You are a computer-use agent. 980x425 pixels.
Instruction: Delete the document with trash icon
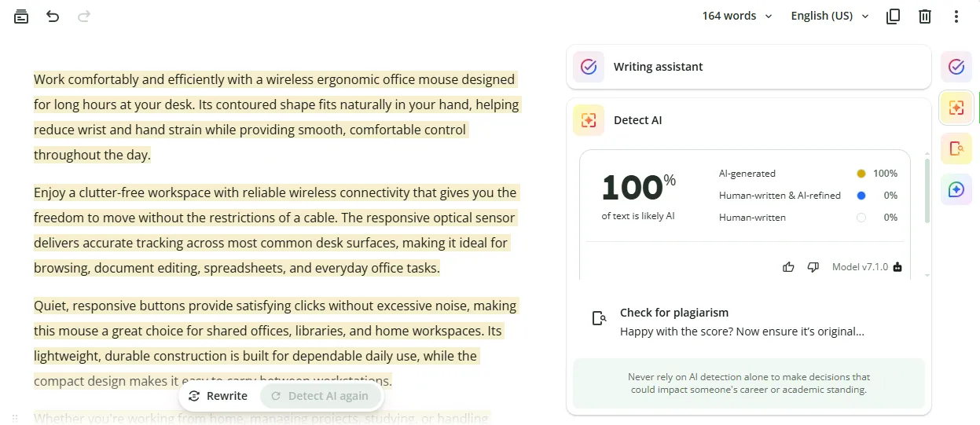point(925,16)
